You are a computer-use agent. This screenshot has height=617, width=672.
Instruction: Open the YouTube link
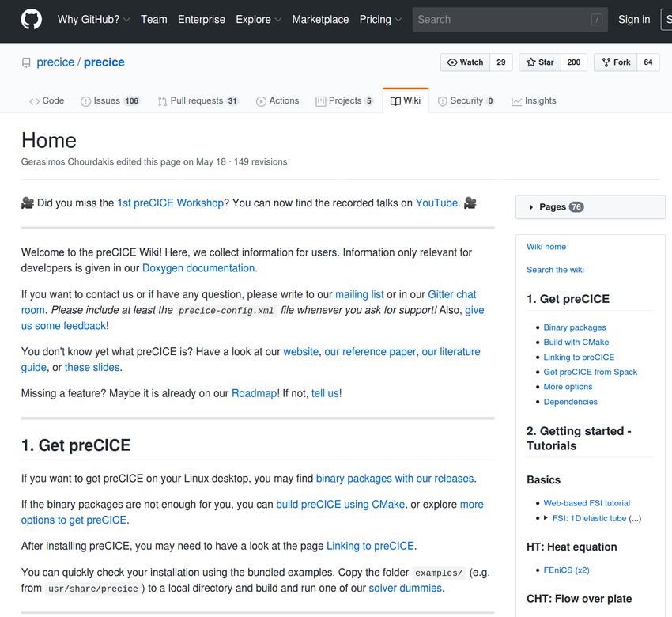pyautogui.click(x=436, y=203)
